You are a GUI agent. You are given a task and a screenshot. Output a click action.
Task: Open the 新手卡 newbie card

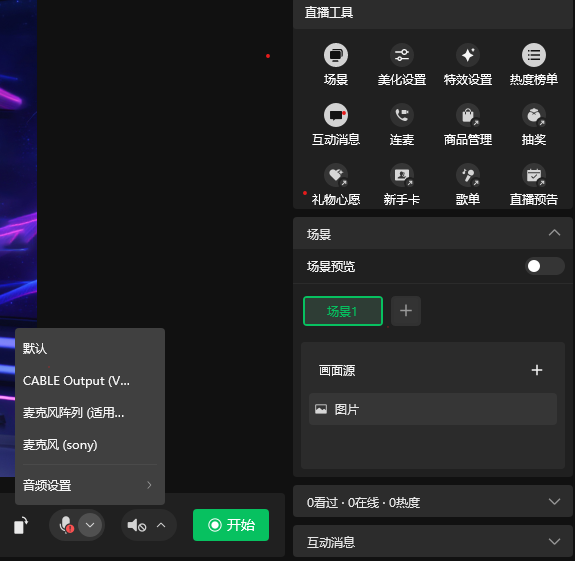402,175
